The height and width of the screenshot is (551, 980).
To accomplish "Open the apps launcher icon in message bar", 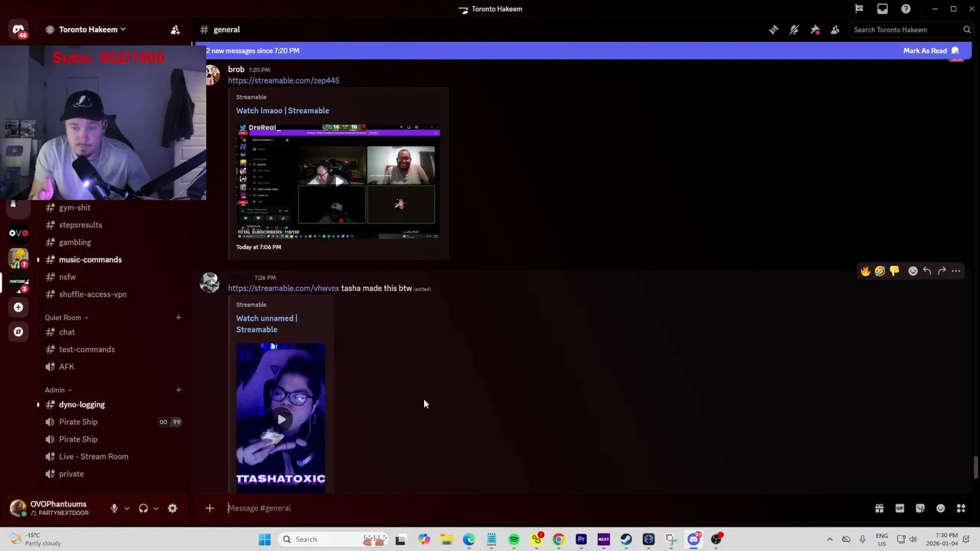I will coord(961,508).
